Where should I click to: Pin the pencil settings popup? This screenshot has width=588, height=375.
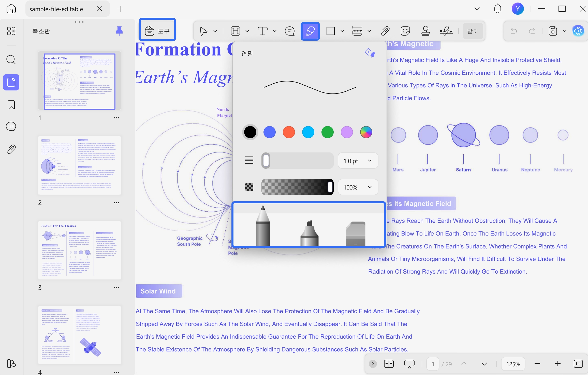coord(370,53)
